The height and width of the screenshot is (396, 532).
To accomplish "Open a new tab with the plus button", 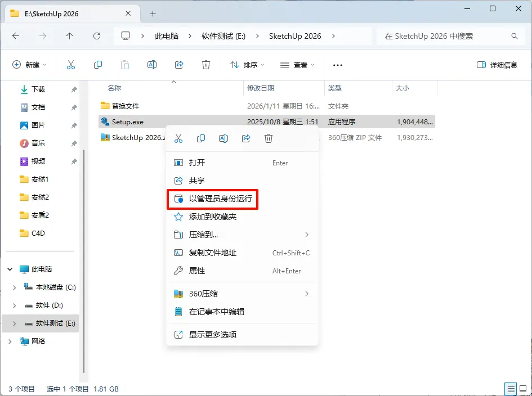I will tap(153, 14).
